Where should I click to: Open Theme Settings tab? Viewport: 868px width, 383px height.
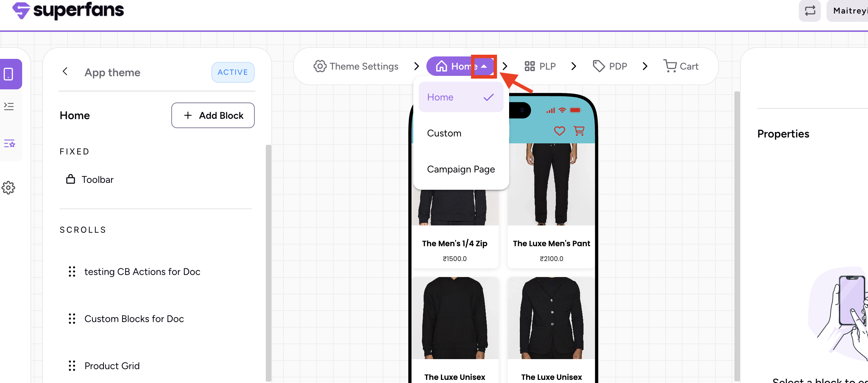[x=356, y=66]
